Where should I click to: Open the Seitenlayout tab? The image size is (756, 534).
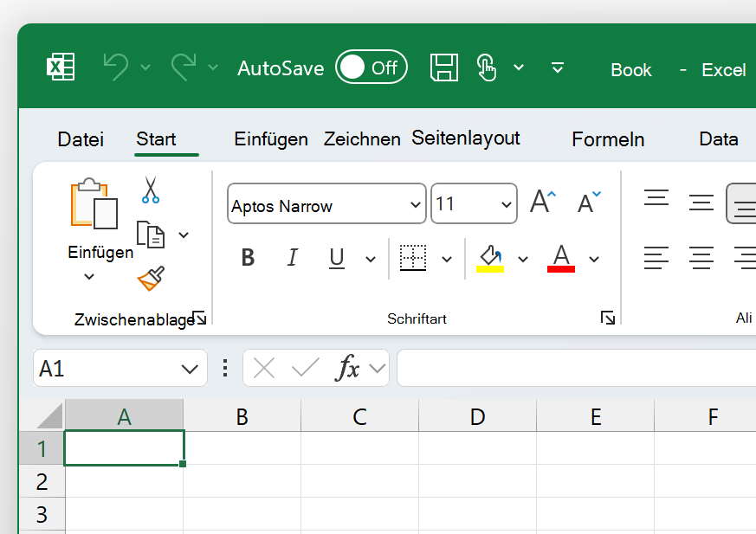point(466,138)
